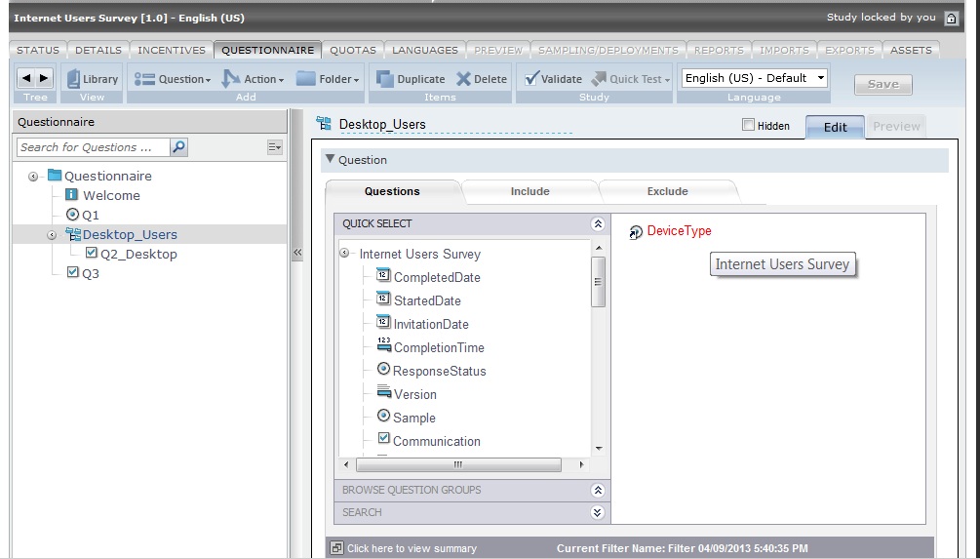Image resolution: width=980 pixels, height=559 pixels.
Task: Click the horizontal scrollbar right arrow
Action: coord(582,464)
